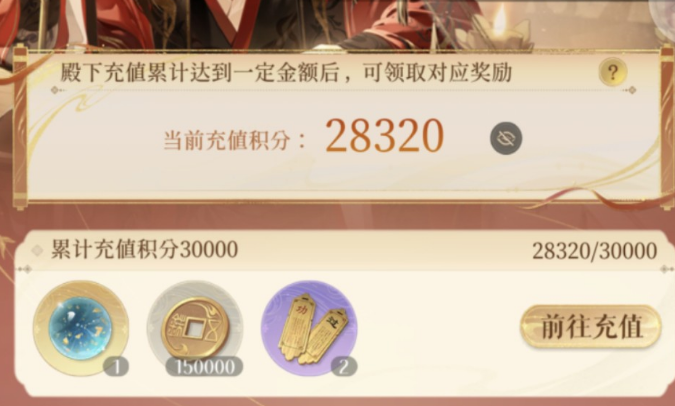Viewport: 675px width, 406px height.
Task: Tap the quantity 1 badge on orb
Action: point(116,367)
